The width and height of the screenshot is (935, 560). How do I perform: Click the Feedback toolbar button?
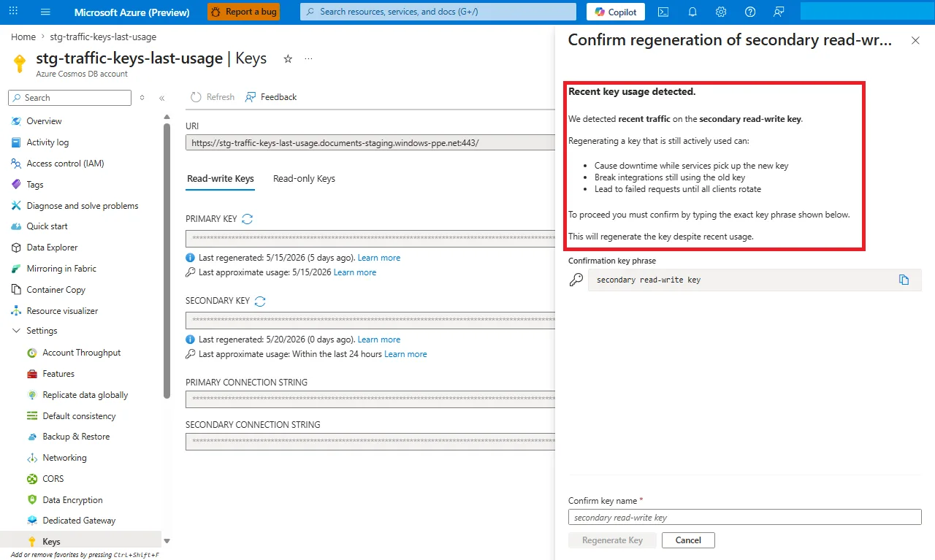click(271, 97)
